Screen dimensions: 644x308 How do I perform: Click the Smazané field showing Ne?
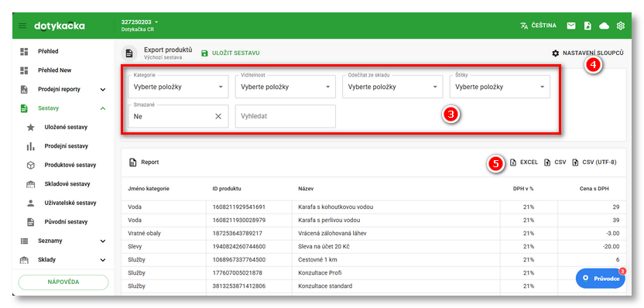coord(178,116)
